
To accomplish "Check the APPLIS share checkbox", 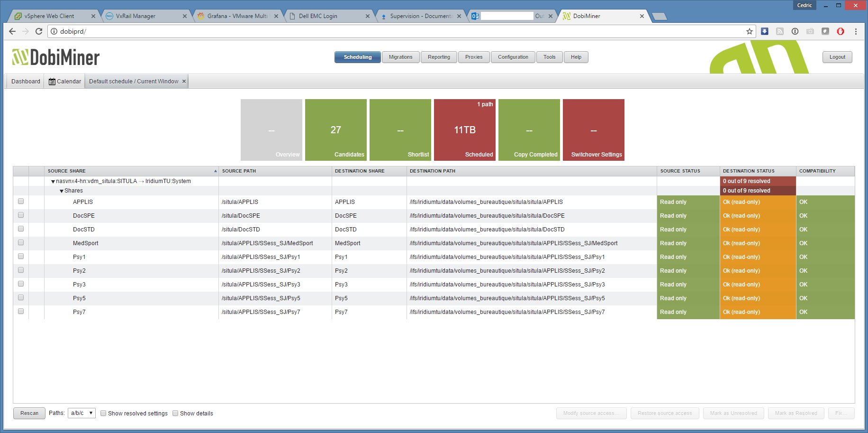I will click(x=21, y=202).
